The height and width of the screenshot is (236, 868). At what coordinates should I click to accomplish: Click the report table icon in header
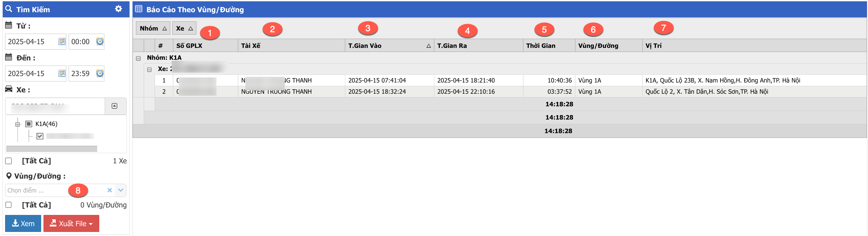click(x=139, y=9)
